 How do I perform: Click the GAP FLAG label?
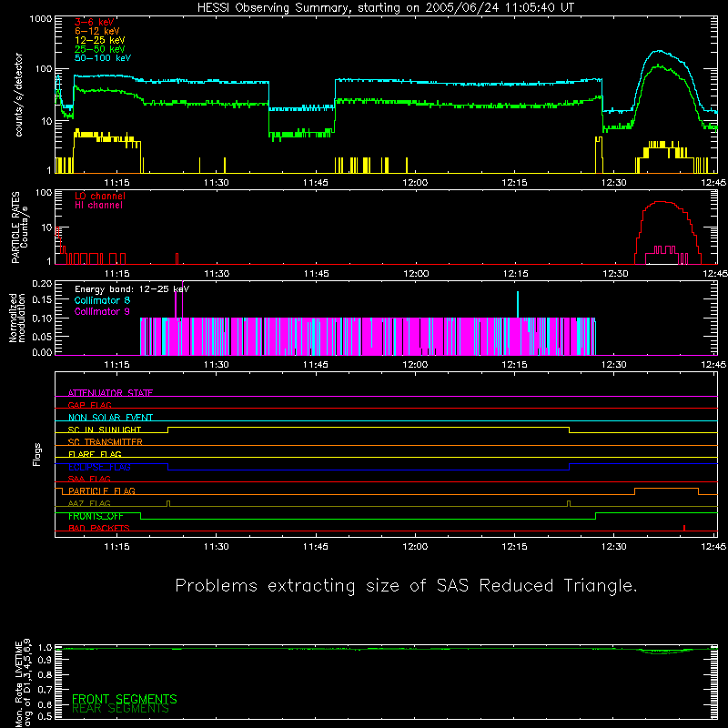point(89,405)
